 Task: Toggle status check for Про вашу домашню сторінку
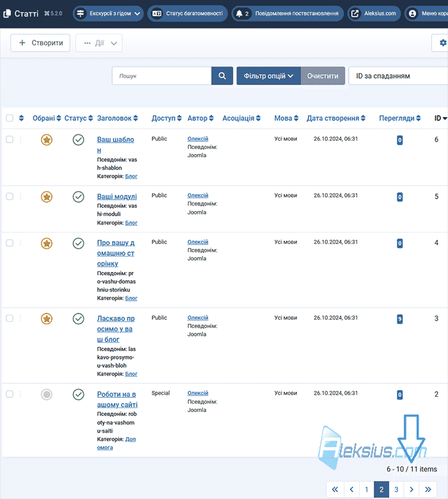pyautogui.click(x=78, y=244)
